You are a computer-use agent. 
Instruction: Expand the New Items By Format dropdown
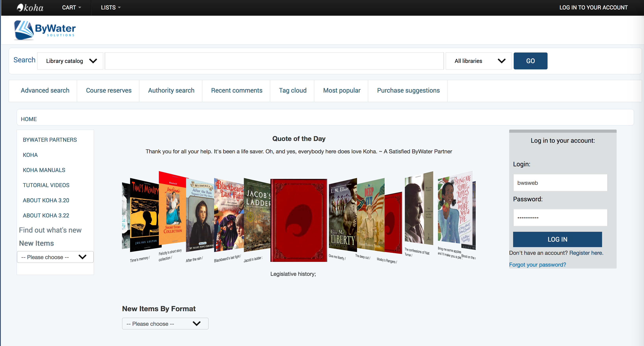[165, 324]
